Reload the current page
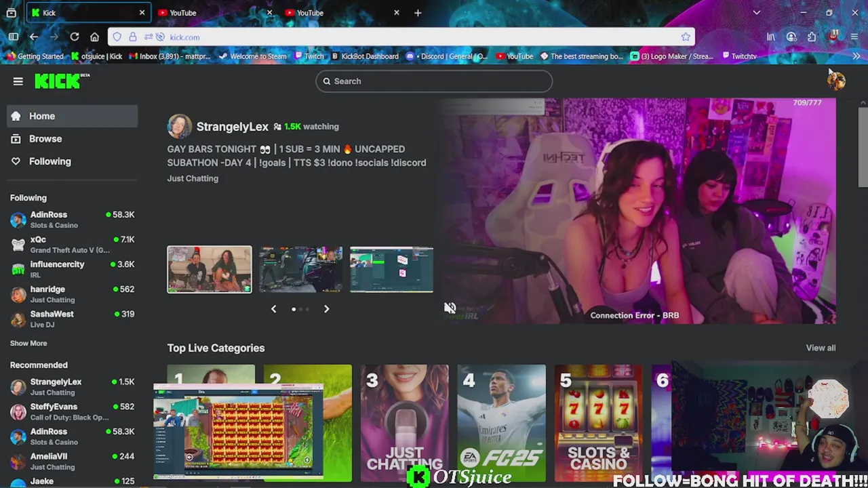The image size is (868, 488). pos(75,37)
